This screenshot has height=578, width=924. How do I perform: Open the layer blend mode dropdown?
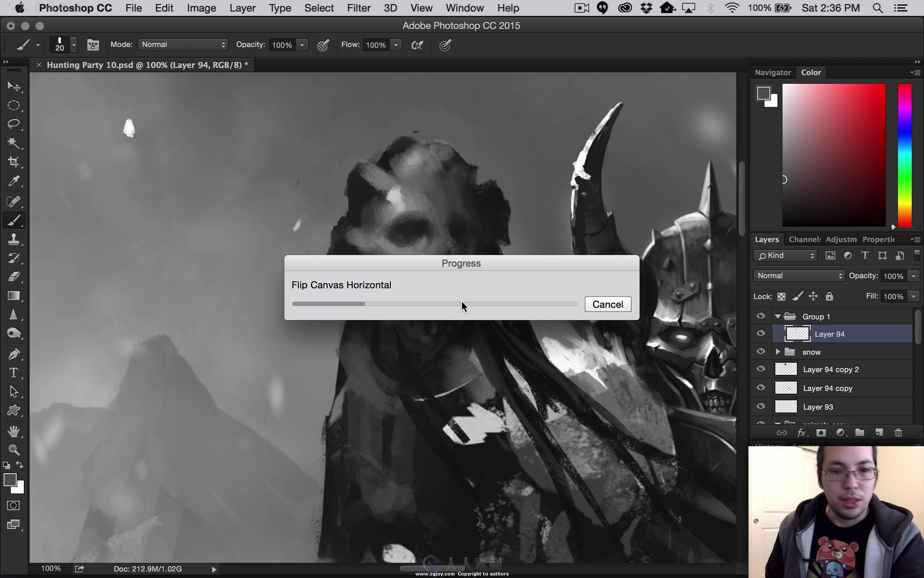[x=799, y=276]
